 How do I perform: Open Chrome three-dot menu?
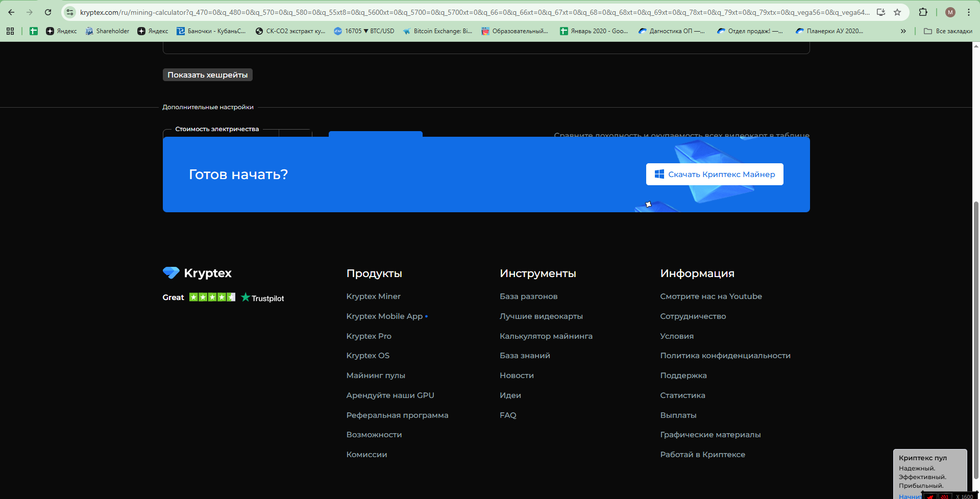[x=968, y=12]
